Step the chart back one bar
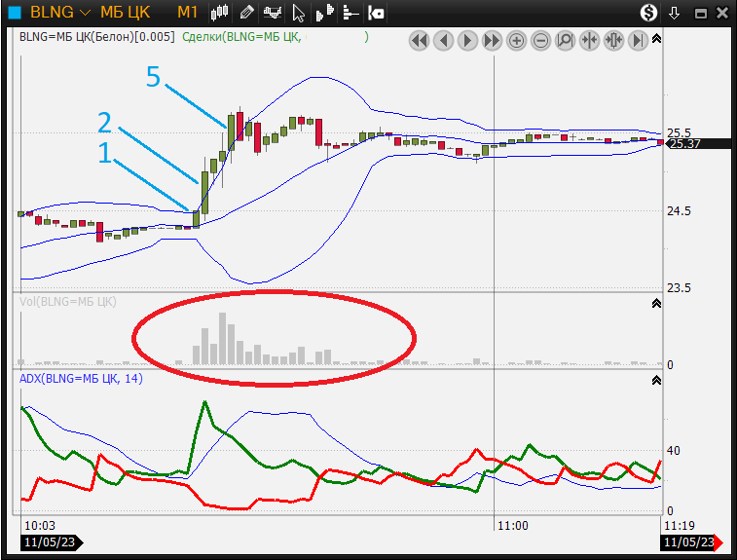737x560 pixels. tap(443, 41)
